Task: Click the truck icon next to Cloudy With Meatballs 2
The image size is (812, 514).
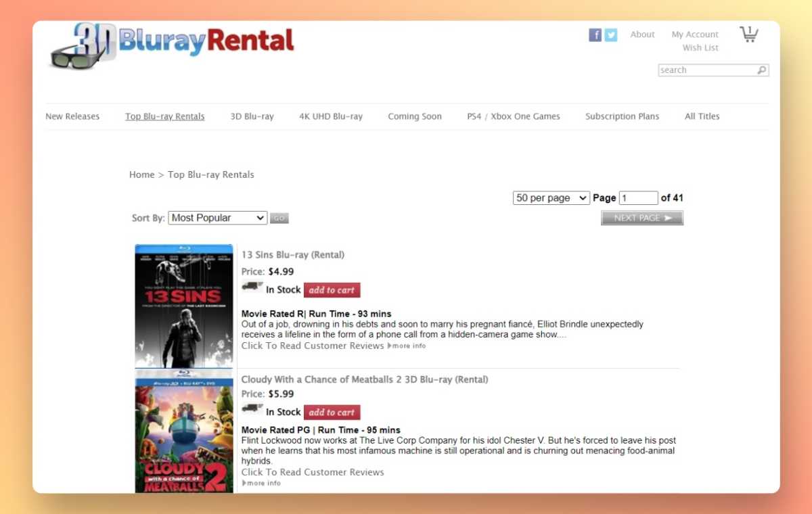Action: [252, 408]
